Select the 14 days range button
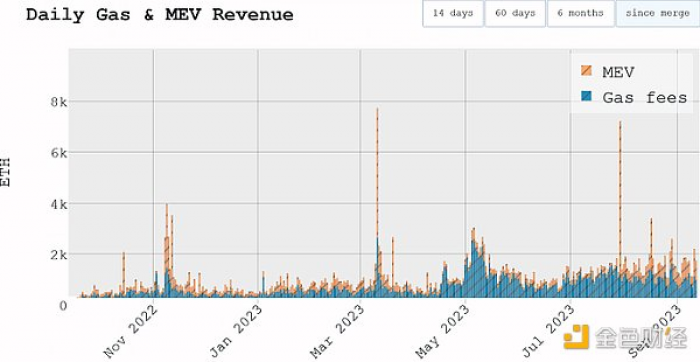The height and width of the screenshot is (362, 700). click(453, 13)
